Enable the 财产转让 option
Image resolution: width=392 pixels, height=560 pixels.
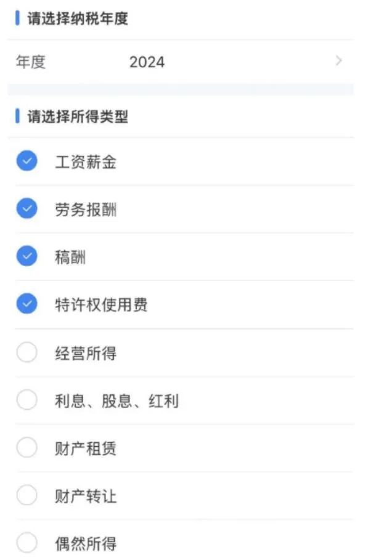coord(27,496)
